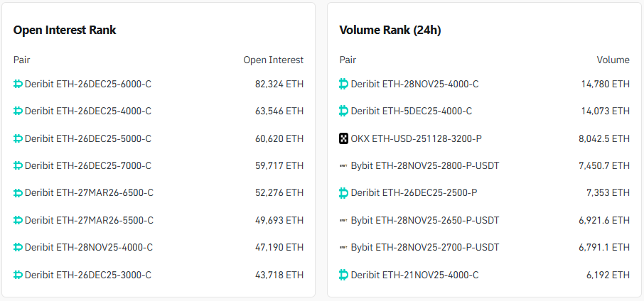Click Deribit icon beside ETH-27MAR26-6500-C
Image resolution: width=644 pixels, height=301 pixels.
[x=18, y=192]
